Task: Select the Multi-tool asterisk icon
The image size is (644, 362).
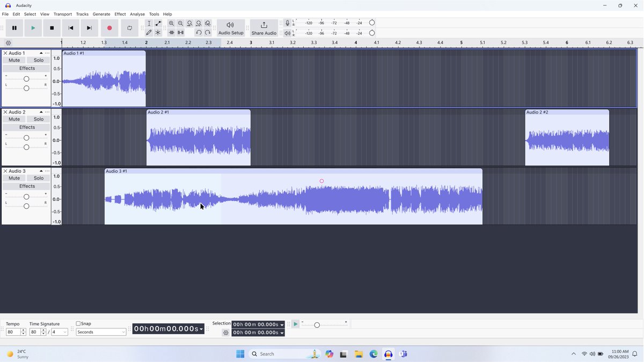Action: [x=158, y=33]
